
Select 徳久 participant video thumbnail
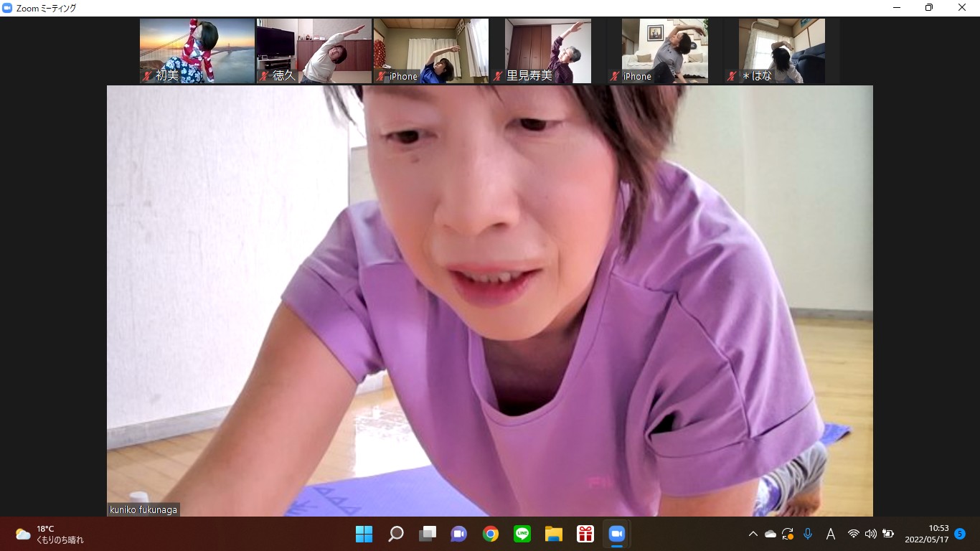coord(314,51)
